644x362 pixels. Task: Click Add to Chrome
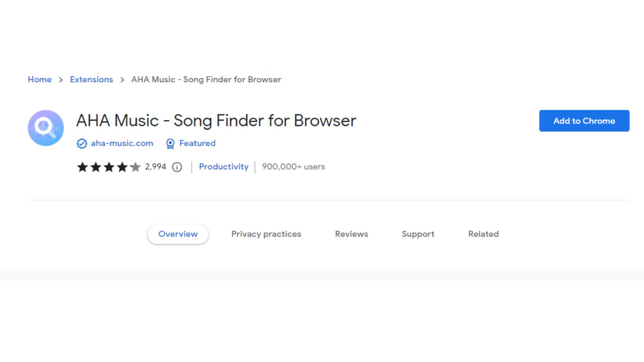coord(584,121)
